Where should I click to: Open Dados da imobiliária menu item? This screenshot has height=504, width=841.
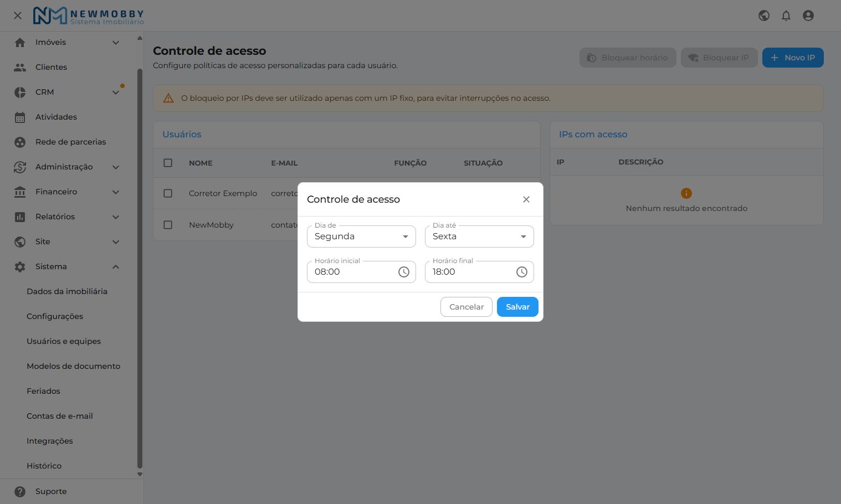pyautogui.click(x=67, y=291)
